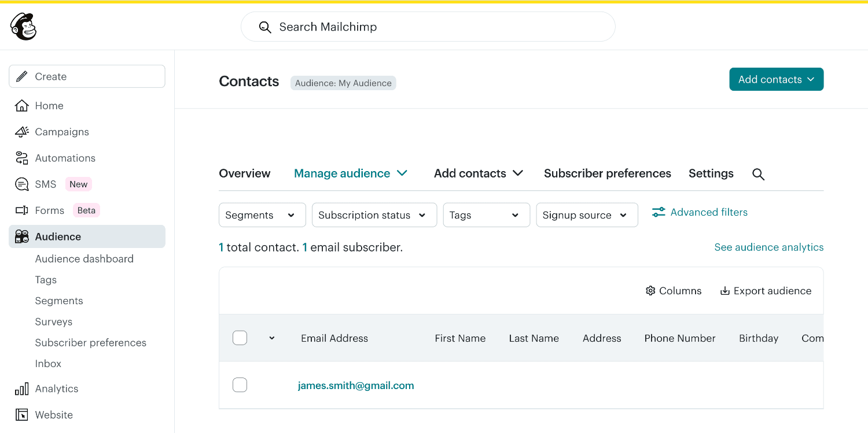Open bulk-select arrow beside header checkbox
868x433 pixels.
[272, 338]
